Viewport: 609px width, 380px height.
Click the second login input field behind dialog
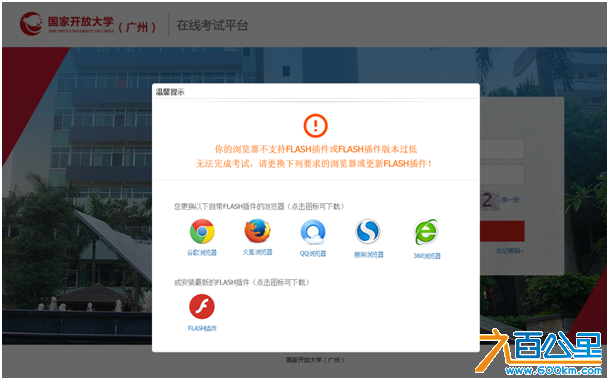pyautogui.click(x=502, y=174)
